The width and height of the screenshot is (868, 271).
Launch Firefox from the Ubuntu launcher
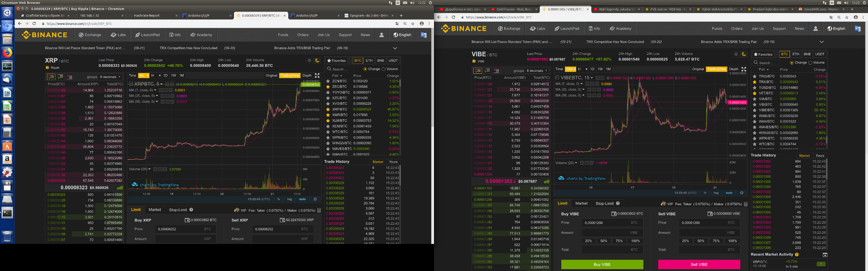7,53
